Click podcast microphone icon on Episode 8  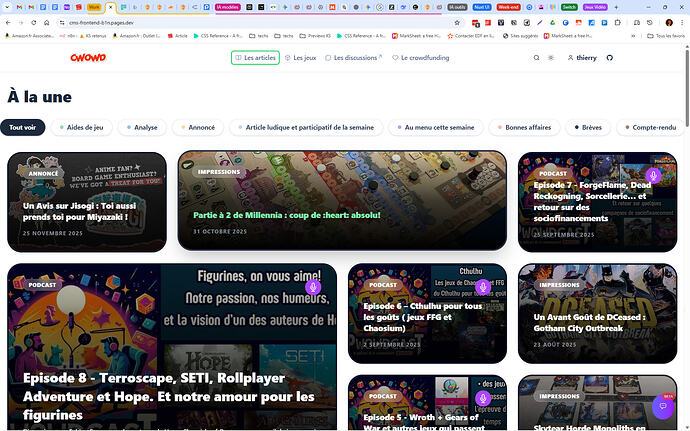pyautogui.click(x=313, y=287)
